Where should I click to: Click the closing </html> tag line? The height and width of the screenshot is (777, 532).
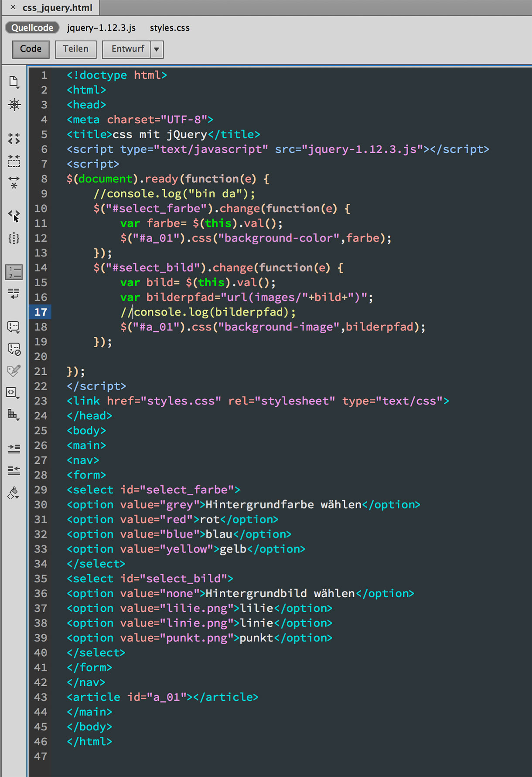point(89,742)
